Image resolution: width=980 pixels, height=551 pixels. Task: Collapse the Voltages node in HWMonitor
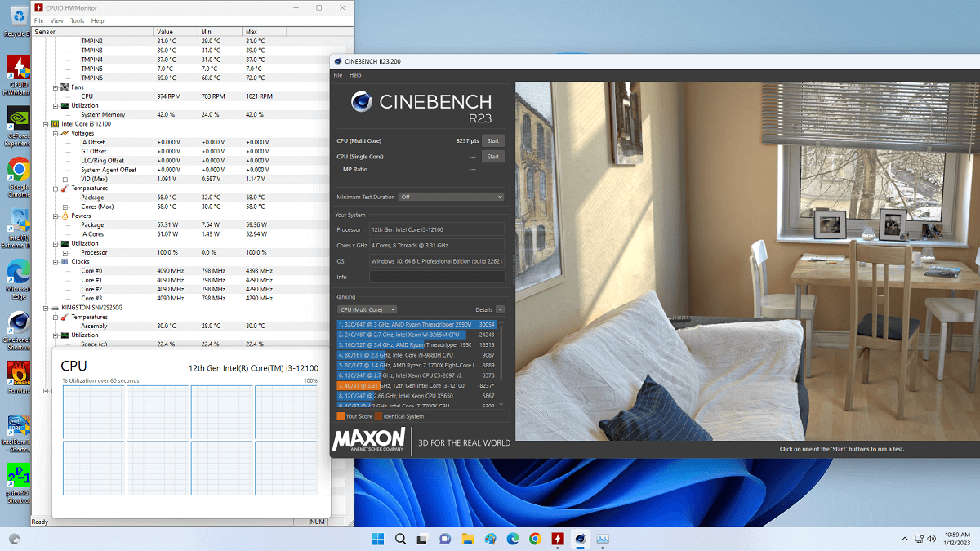point(56,133)
